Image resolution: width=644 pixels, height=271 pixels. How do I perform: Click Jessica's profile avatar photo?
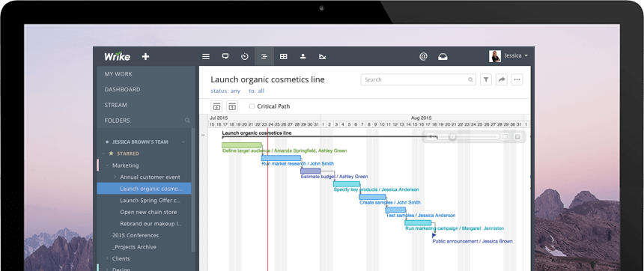pyautogui.click(x=495, y=56)
